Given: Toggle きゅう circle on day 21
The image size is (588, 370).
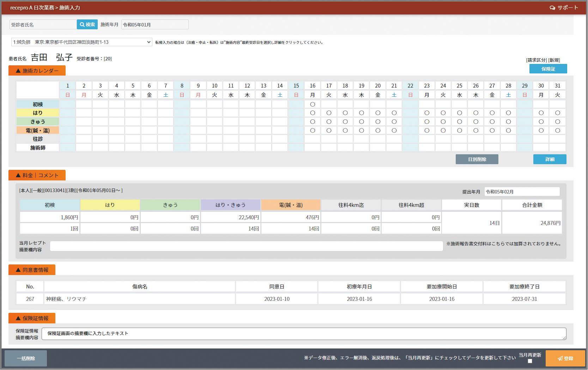Looking at the screenshot, I should coord(394,121).
